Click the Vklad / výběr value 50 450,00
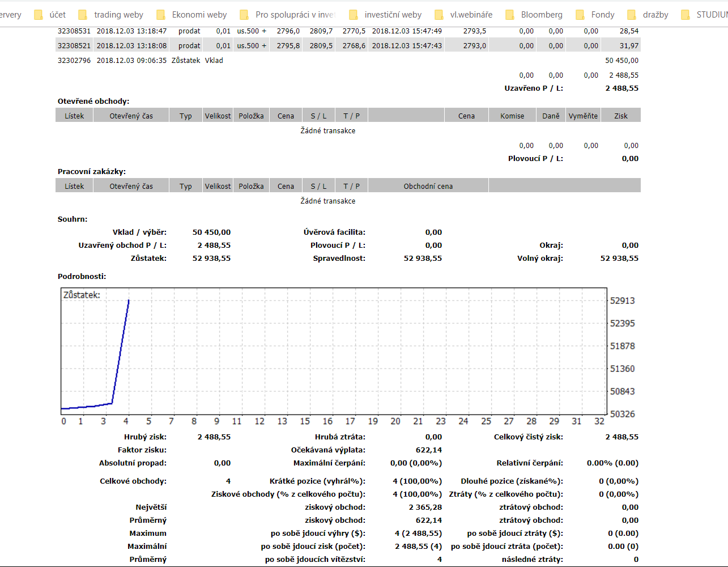Viewport: 728px width, 567px height. point(211,232)
